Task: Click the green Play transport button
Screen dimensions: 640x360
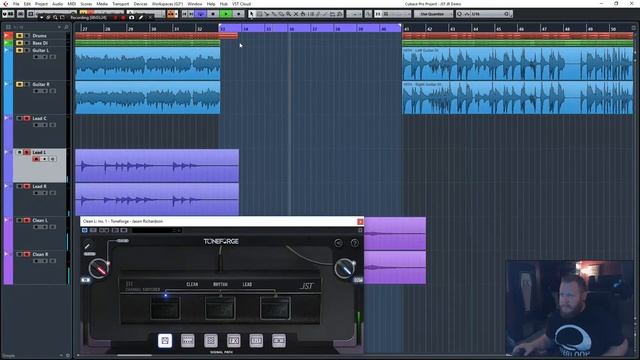Action: pos(226,14)
